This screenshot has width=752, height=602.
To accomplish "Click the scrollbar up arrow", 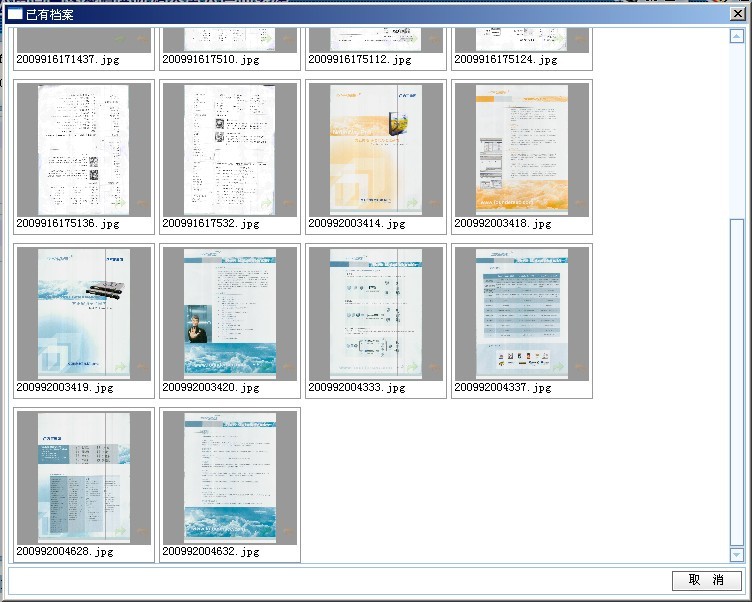I will pyautogui.click(x=737, y=36).
